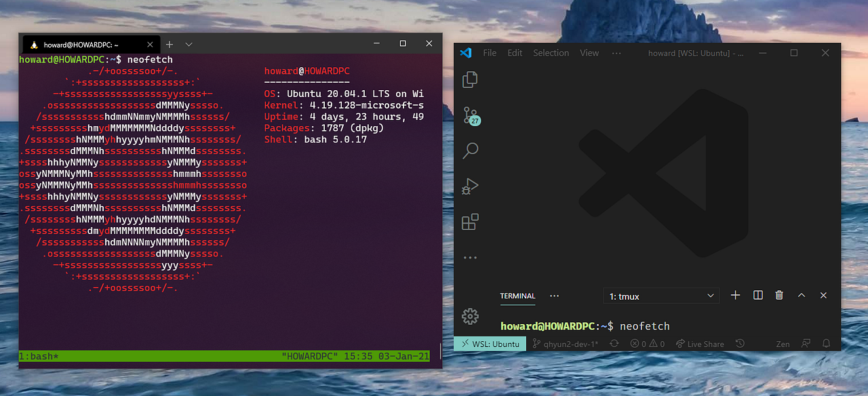Create a new terminal with the plus icon
This screenshot has height=396, width=868.
pyautogui.click(x=735, y=295)
